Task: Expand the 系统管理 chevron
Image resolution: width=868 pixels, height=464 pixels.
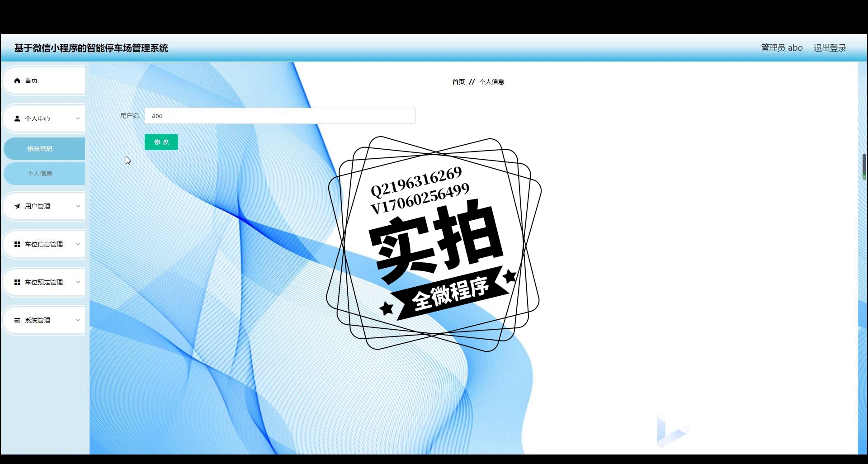Action: pyautogui.click(x=78, y=320)
